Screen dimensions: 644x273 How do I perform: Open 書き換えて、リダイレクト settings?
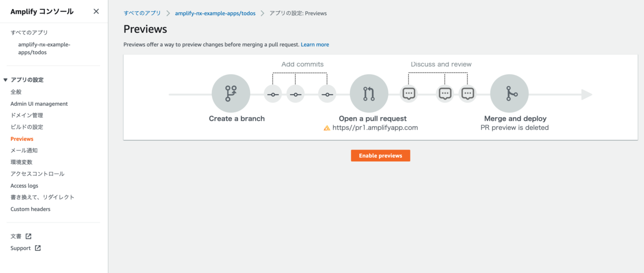(x=42, y=197)
